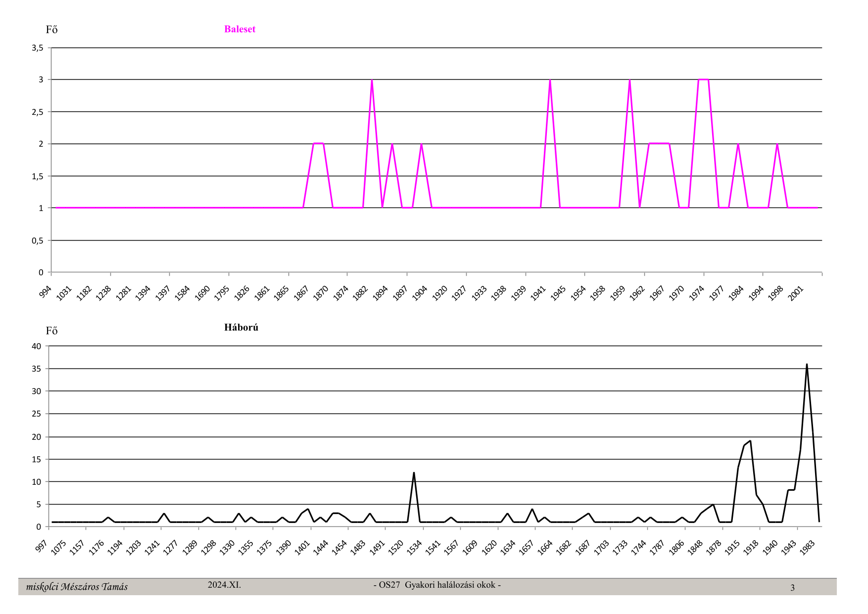Click the 994 x-axis label in Baleset chart
Screen dimensions: 868x614
46,293
